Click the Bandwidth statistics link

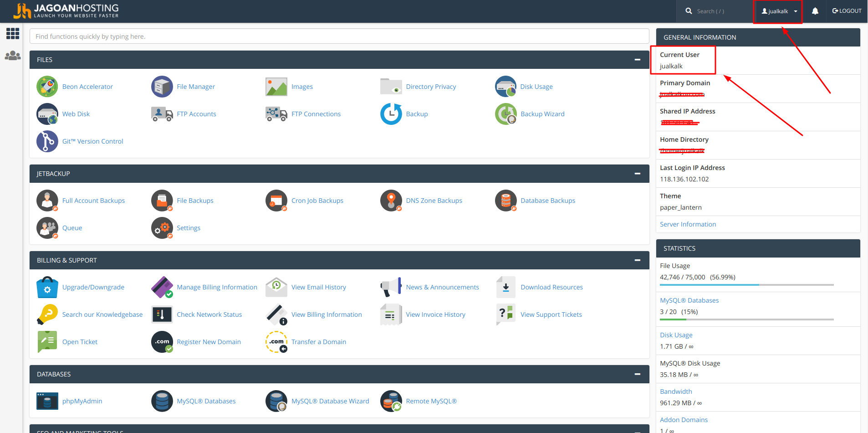click(676, 392)
